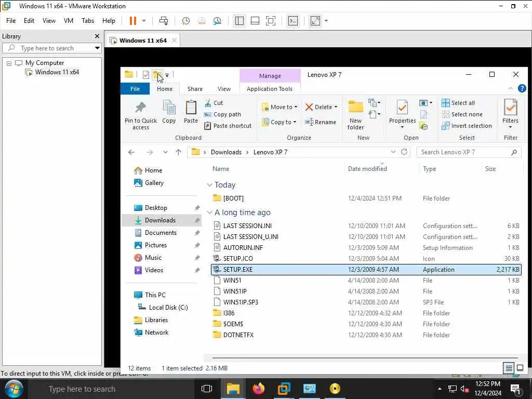Image resolution: width=532 pixels, height=399 pixels.
Task: Open the power options arrow beside the pause button
Action: point(144,21)
